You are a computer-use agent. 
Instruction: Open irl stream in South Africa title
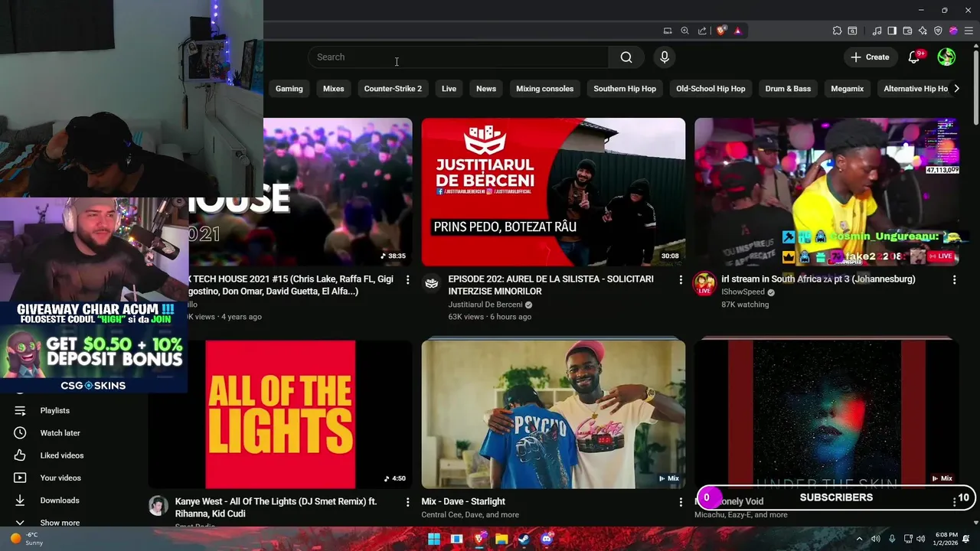tap(818, 279)
